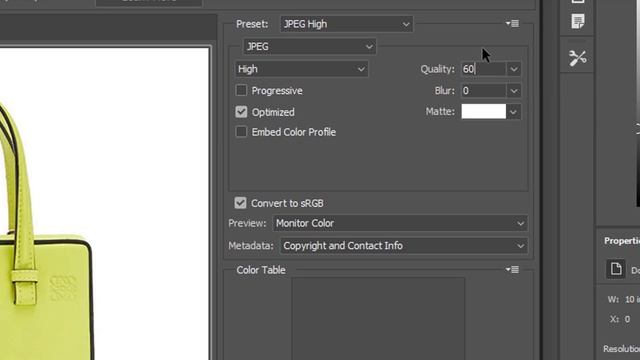Click the notes panel icon
Viewport: 640px width, 360px height.
tap(578, 21)
